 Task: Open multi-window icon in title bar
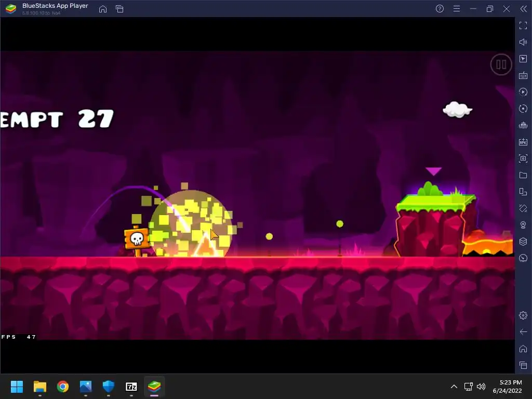119,9
